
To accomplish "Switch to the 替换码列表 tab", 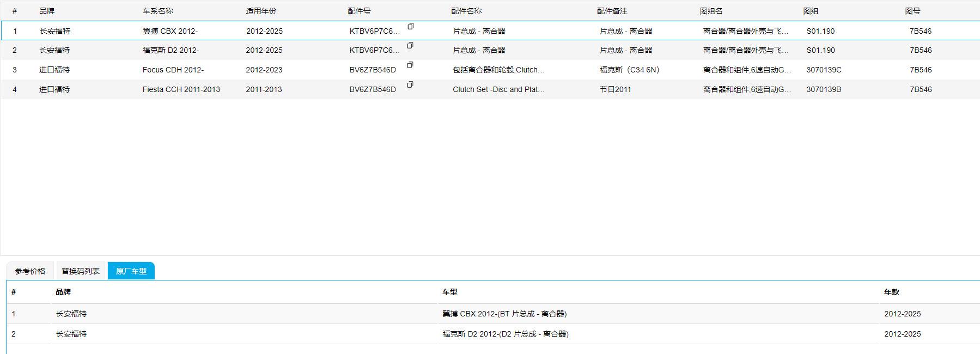I will tap(81, 271).
